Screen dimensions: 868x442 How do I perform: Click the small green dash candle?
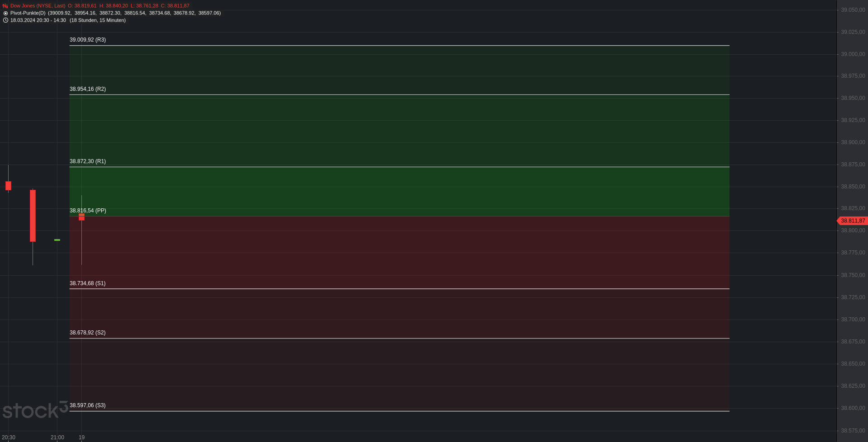[57, 240]
